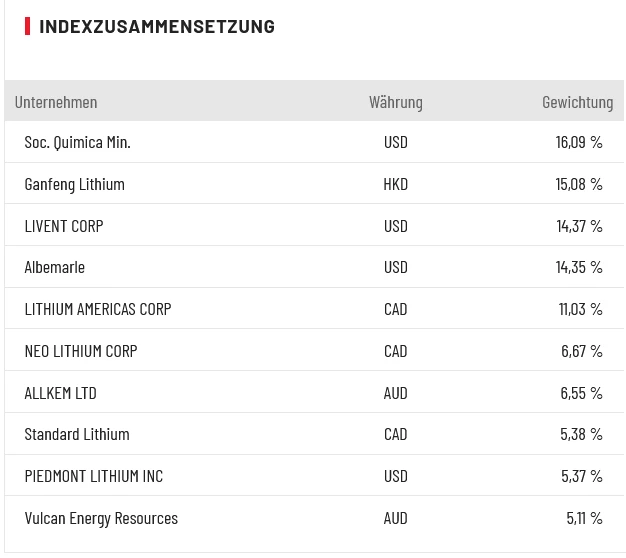
Task: Open PIEDMONT LITHIUM INC
Action: coord(94,476)
